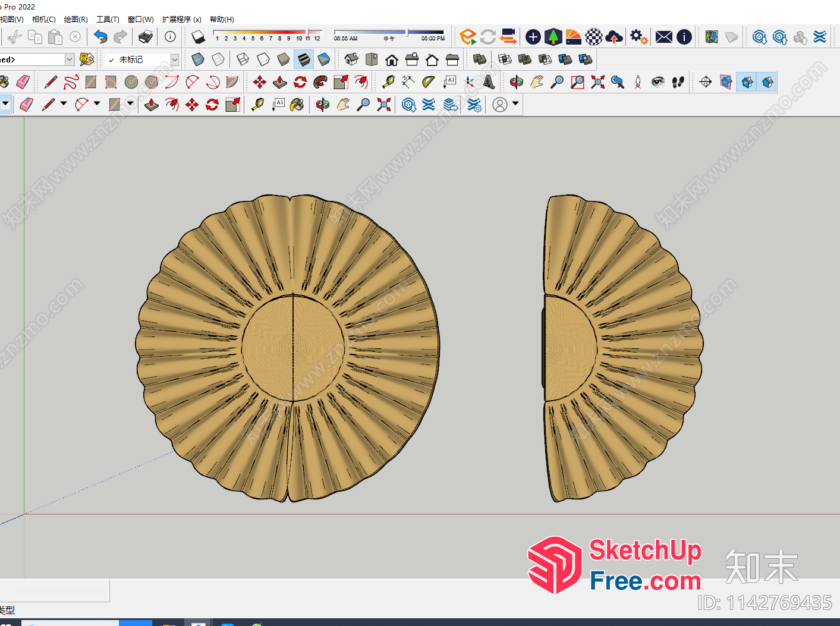The height and width of the screenshot is (626, 840).
Task: Click the Redo arrow icon
Action: [x=120, y=37]
